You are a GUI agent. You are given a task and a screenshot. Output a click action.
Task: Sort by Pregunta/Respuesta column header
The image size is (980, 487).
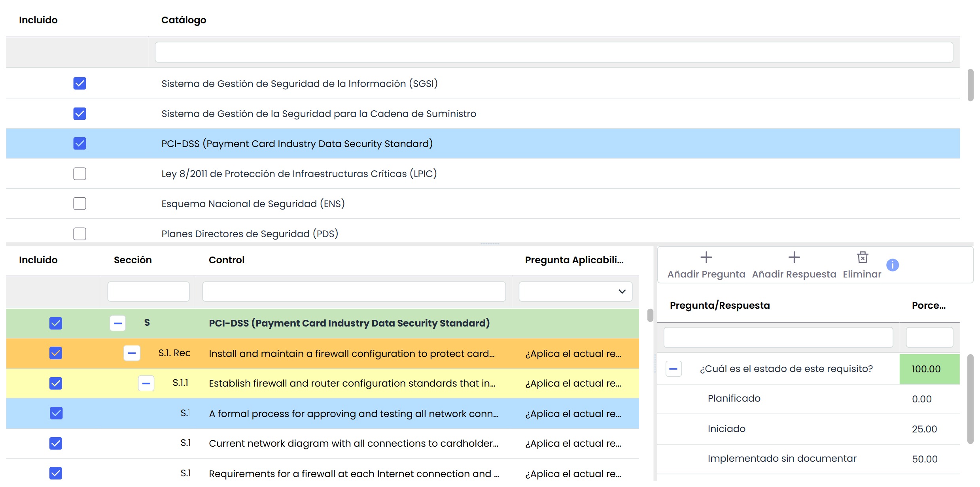pyautogui.click(x=720, y=305)
